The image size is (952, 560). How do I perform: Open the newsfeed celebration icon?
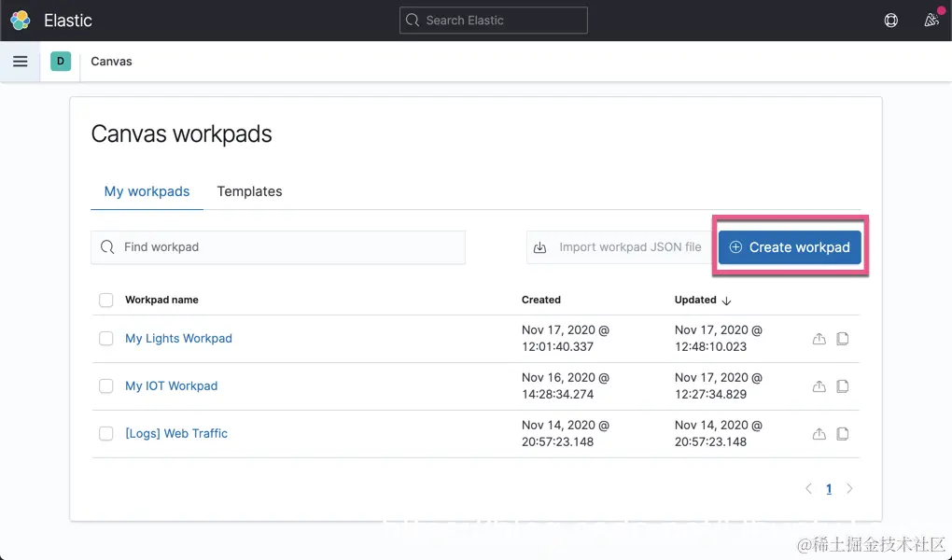coord(931,20)
